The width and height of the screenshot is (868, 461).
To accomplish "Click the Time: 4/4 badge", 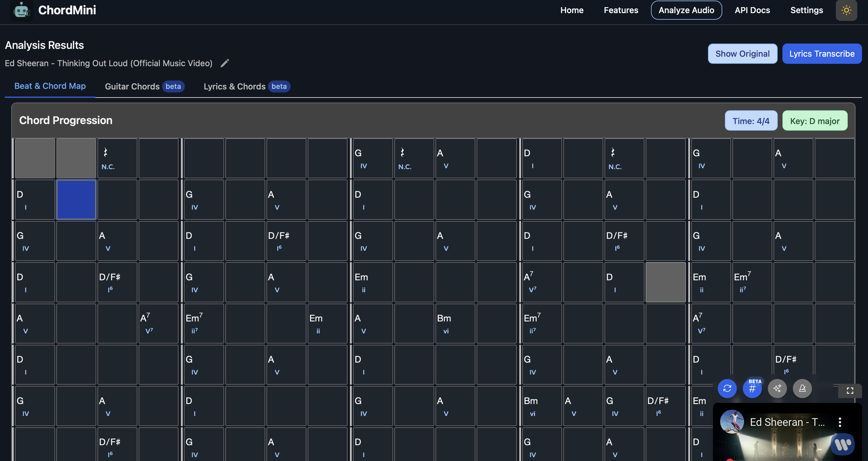I will pyautogui.click(x=751, y=121).
